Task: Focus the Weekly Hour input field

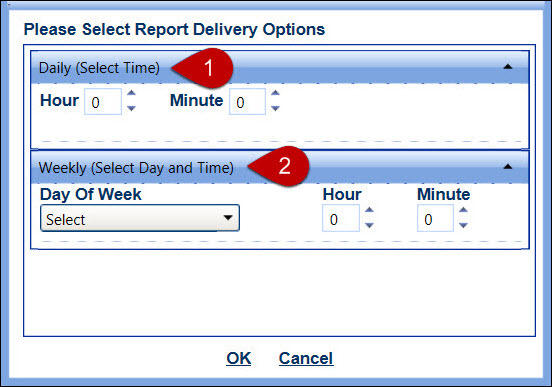Action: click(x=341, y=219)
